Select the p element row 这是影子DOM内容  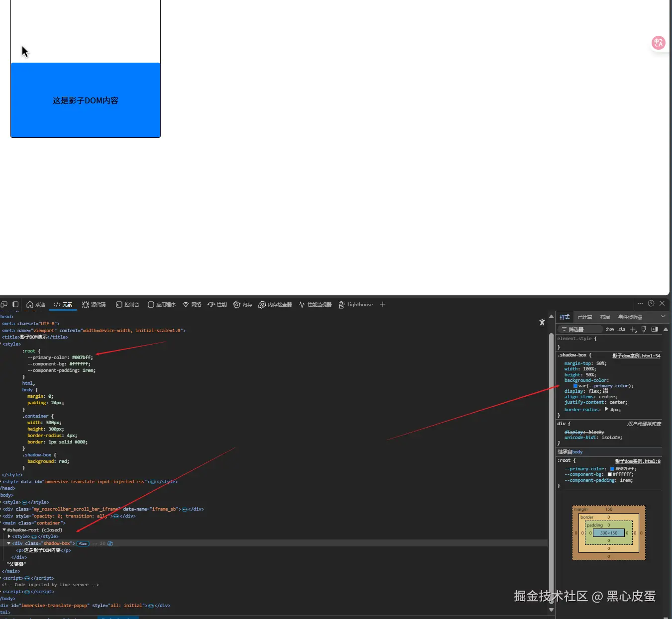coord(43,550)
